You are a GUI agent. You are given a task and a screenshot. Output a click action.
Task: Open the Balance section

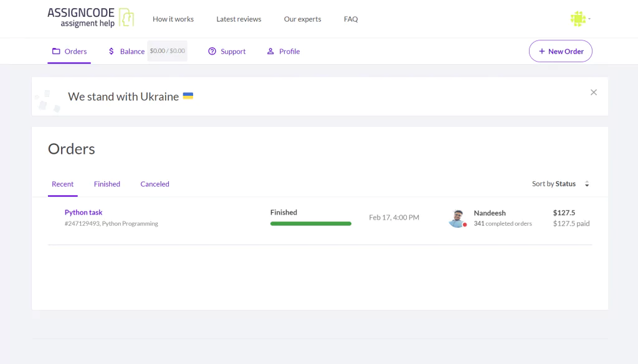pos(132,51)
